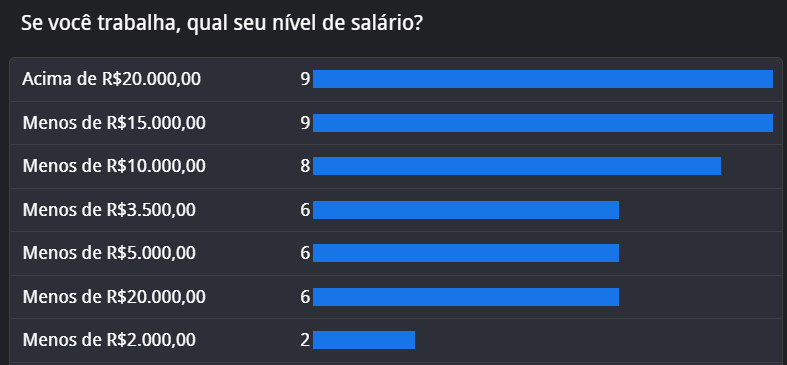Click the count 6 beside Menos de R$5.000,00

[x=306, y=253]
